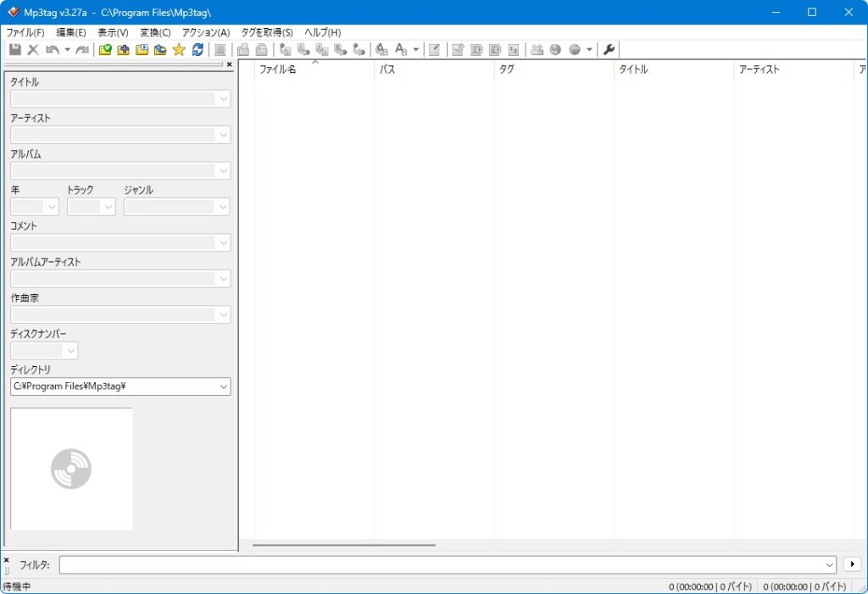The image size is (868, 594).
Task: Open the ファイル(F) menu
Action: coord(25,32)
